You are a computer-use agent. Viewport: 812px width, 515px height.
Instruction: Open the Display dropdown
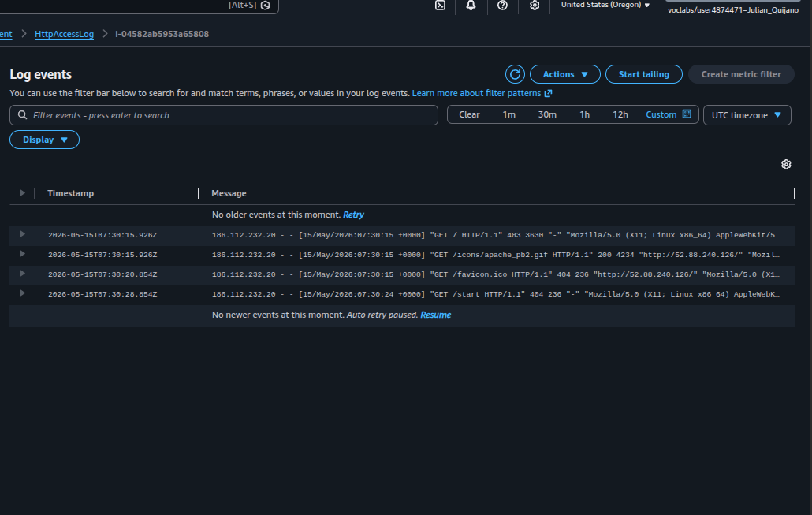pos(44,140)
